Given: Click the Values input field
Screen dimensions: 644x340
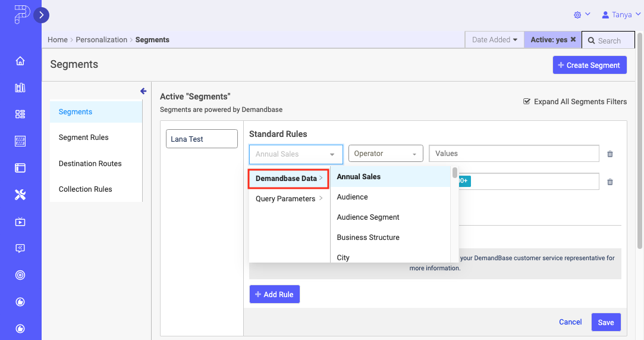Looking at the screenshot, I should [513, 154].
